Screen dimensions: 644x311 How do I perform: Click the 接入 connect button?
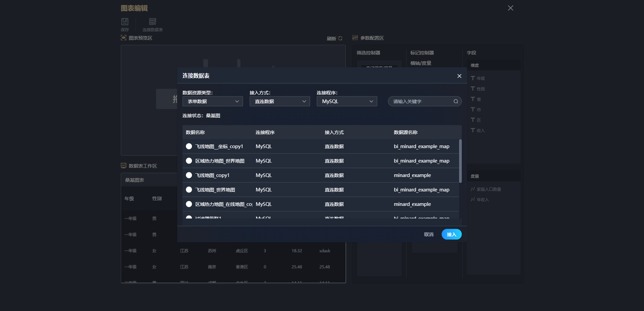pos(452,234)
